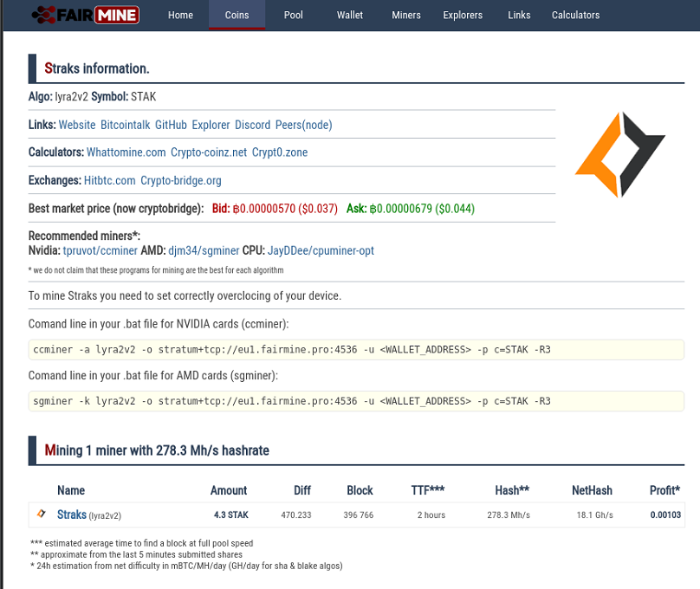Open Hitbtc.com exchange link

[109, 181]
